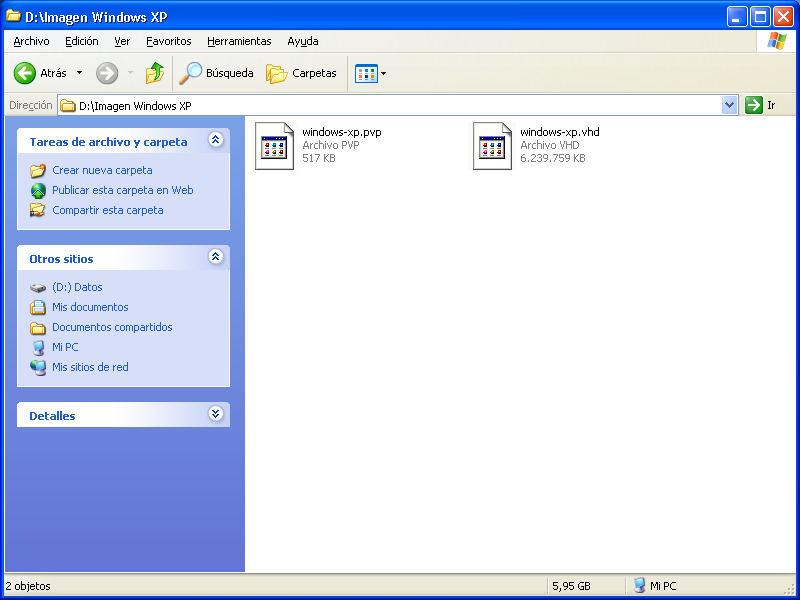Open the Views button dropdown

370,73
